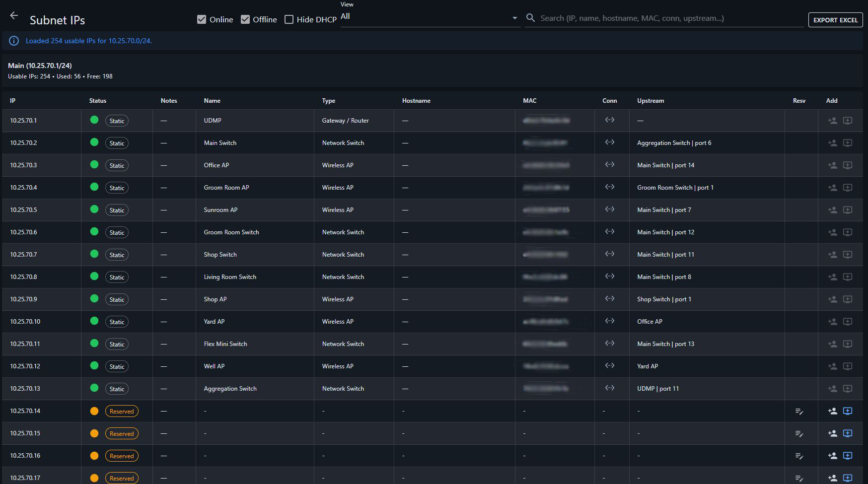Click the Export Excel button
The width and height of the screenshot is (868, 484).
click(835, 20)
